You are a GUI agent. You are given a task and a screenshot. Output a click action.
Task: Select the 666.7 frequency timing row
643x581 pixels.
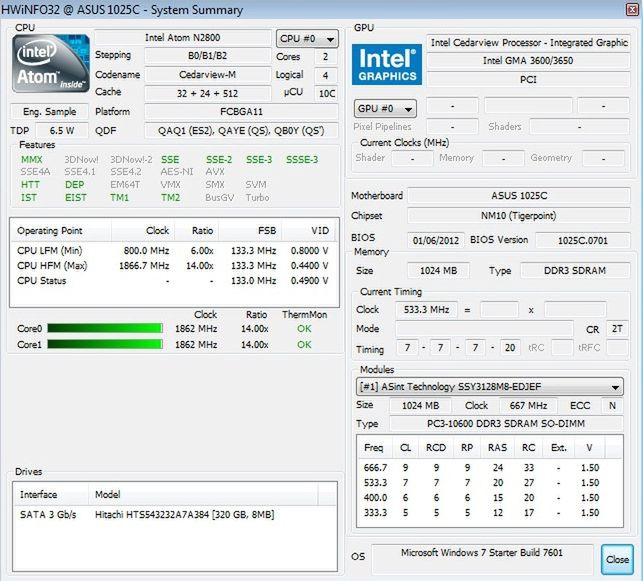pos(490,467)
